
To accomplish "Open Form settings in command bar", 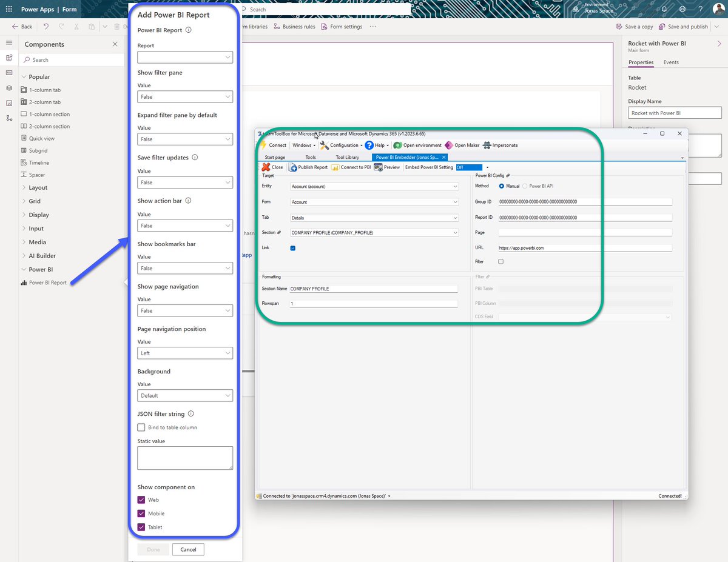I will pos(342,27).
